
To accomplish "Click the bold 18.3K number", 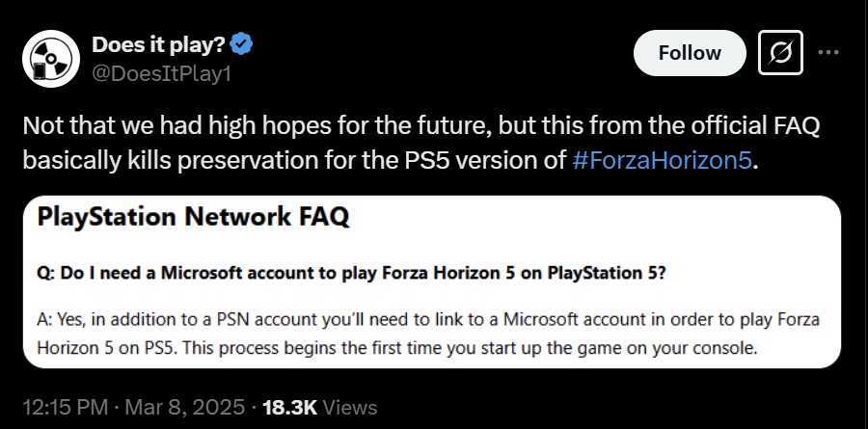I will (289, 408).
